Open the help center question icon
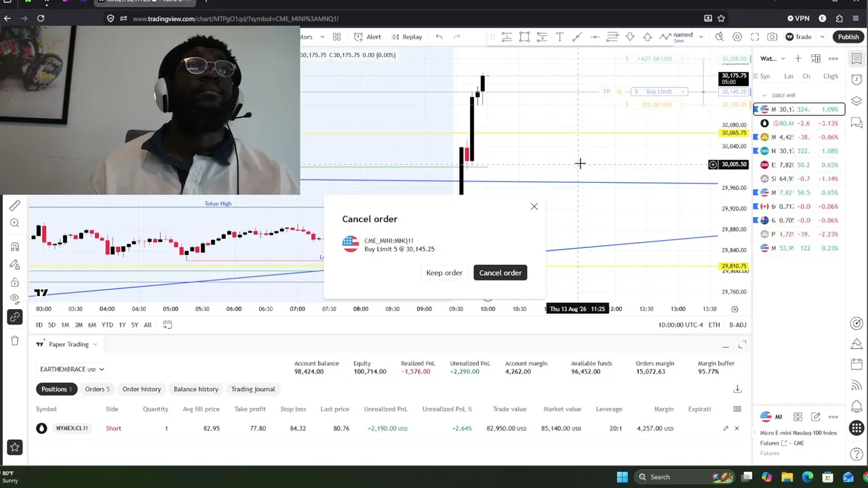 [856, 454]
